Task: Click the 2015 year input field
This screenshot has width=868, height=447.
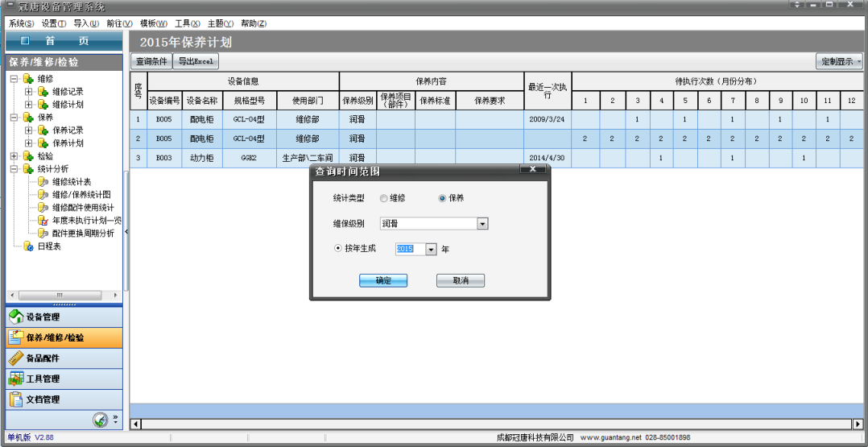Action: 409,250
